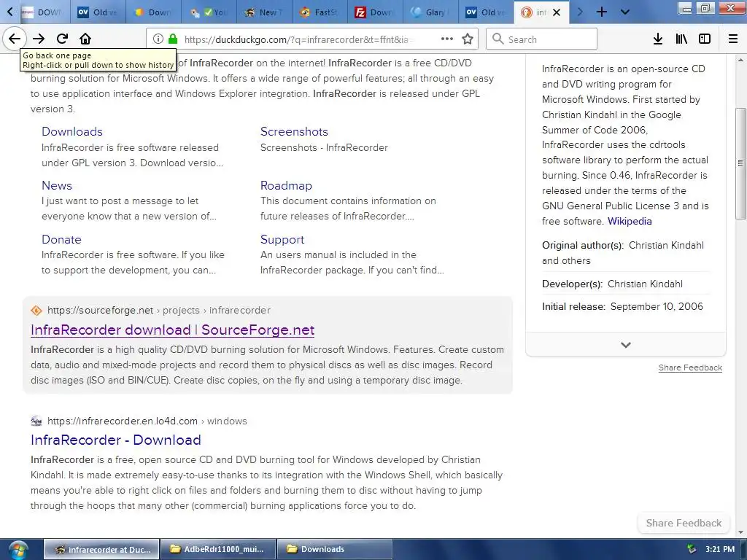Screen dimensions: 747x560
Task: Click the lo4d result favicon
Action: point(36,421)
